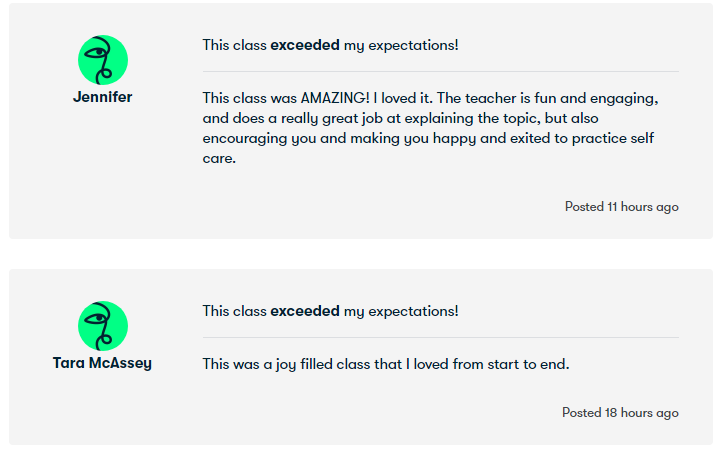The width and height of the screenshot is (719, 459).
Task: Select the bold word "exceeded" in Jennifer's review
Action: point(305,45)
